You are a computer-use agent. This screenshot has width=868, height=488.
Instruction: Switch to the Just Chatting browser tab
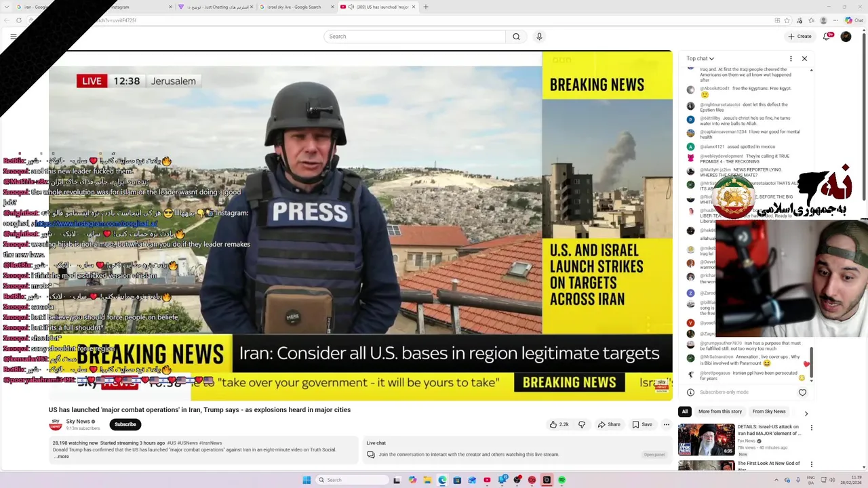click(x=216, y=7)
